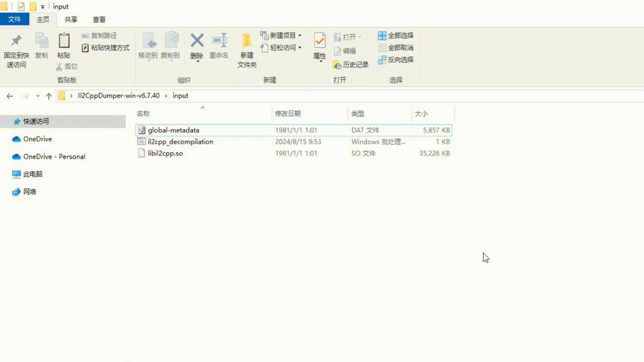Click the global-metadata DAT file icon

click(142, 130)
